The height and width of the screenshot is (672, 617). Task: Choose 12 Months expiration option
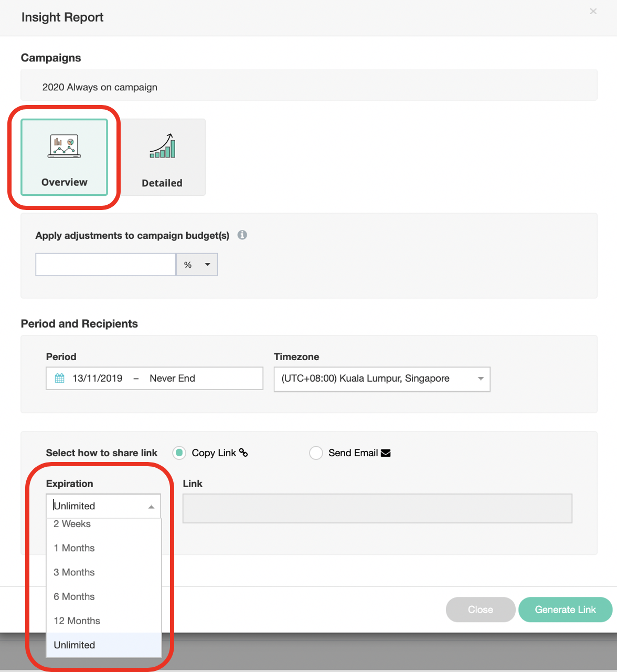[x=77, y=621]
